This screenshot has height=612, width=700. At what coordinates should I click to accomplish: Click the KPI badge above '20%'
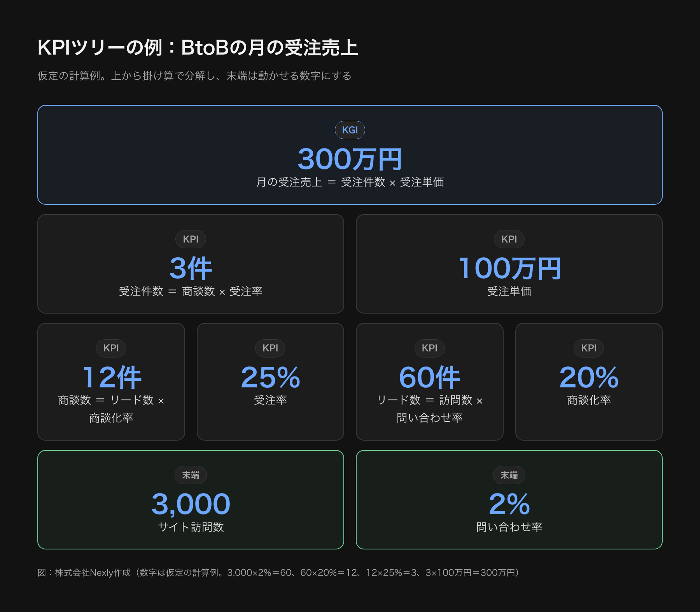[589, 348]
